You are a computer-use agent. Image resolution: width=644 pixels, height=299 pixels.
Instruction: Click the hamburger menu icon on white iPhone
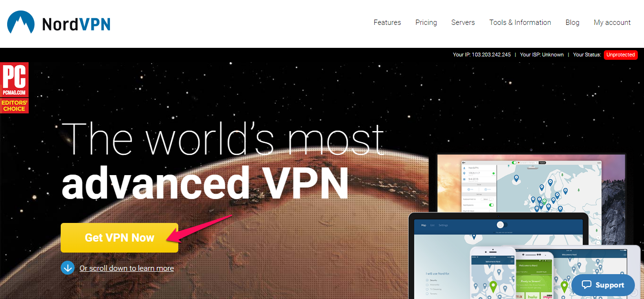[512, 261]
